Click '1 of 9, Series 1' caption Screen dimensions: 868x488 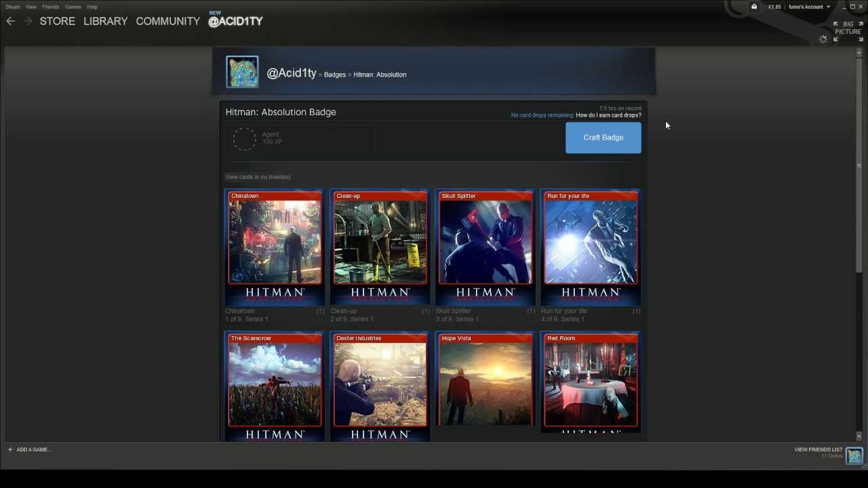pyautogui.click(x=247, y=319)
